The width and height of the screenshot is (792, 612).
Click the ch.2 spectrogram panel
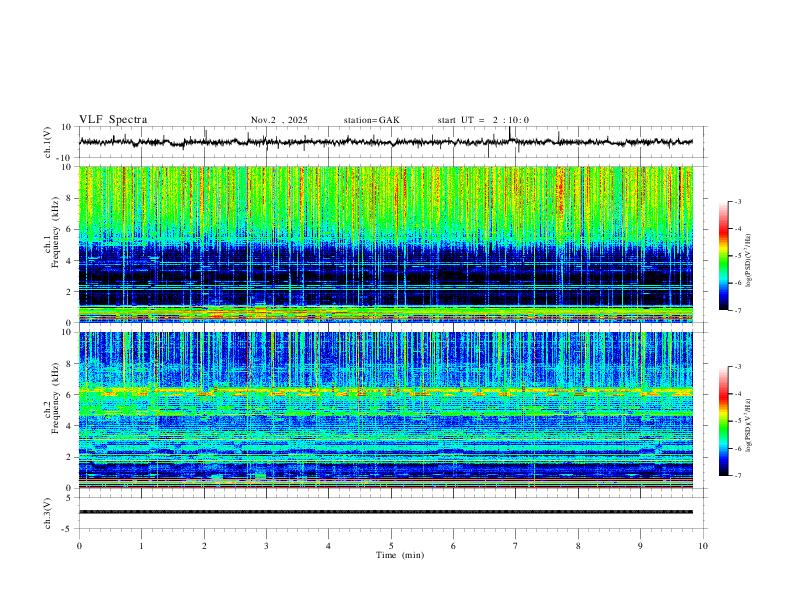pos(386,410)
